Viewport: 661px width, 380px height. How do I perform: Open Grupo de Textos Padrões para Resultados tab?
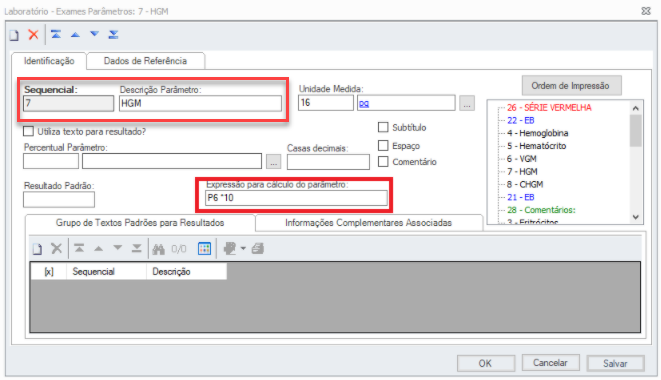point(140,223)
